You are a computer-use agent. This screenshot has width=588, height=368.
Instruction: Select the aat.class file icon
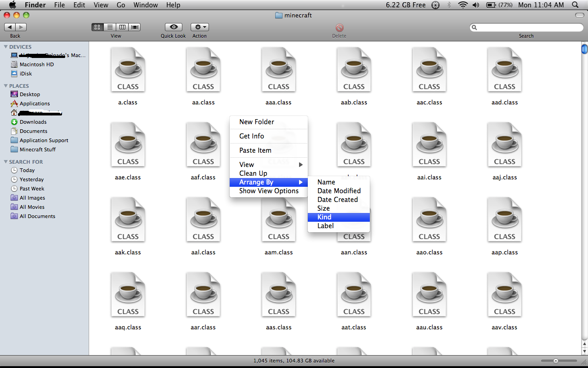(354, 294)
